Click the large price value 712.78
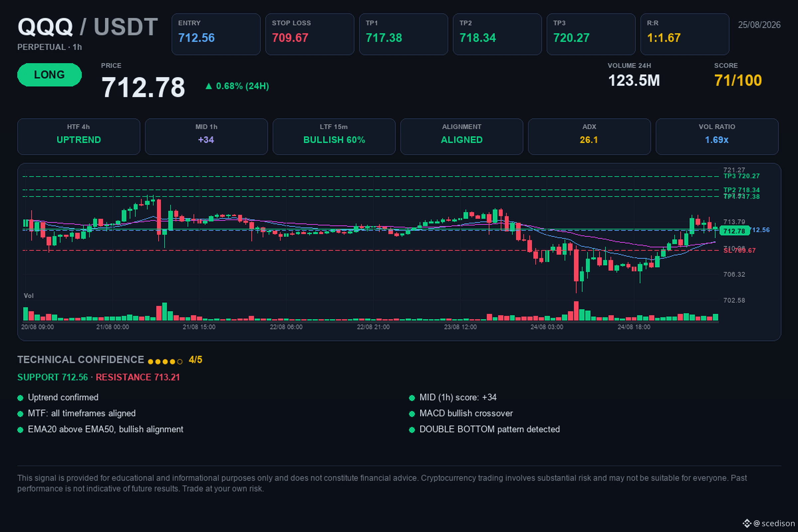This screenshot has width=798, height=532. [x=143, y=87]
